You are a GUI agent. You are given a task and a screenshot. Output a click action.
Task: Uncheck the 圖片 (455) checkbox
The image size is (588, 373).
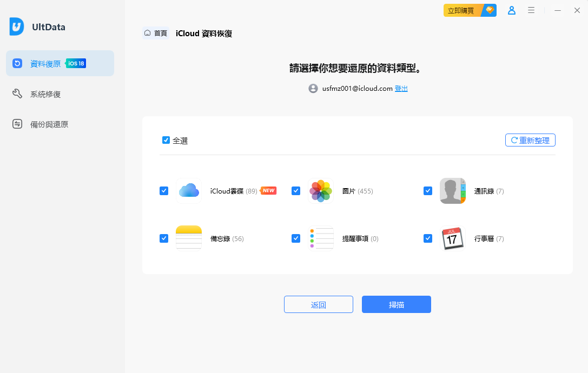296,191
